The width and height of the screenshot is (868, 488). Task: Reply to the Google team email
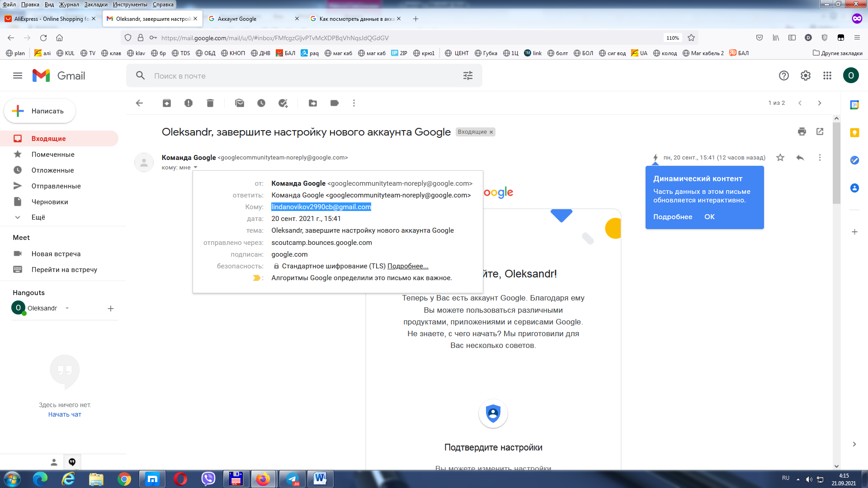coord(800,157)
